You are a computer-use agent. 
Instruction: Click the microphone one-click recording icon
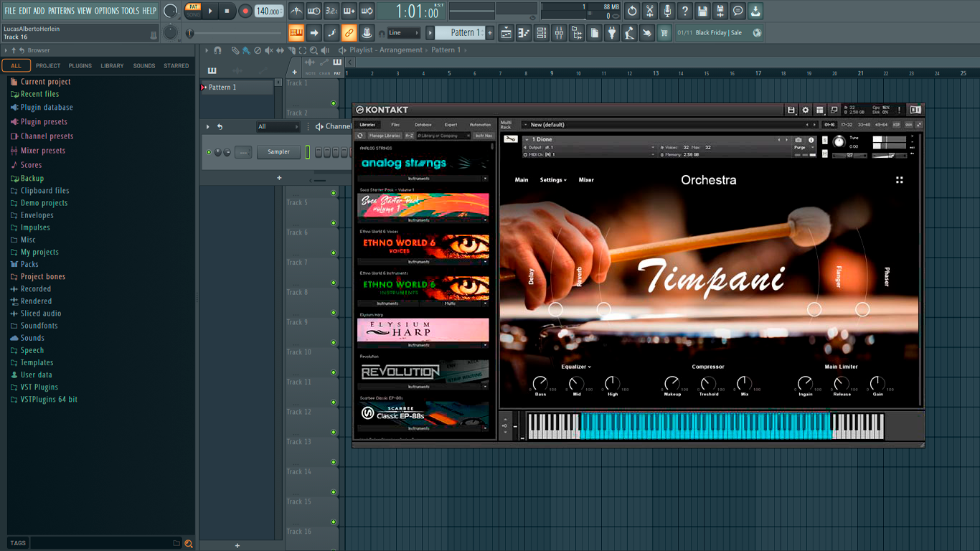pyautogui.click(x=667, y=11)
